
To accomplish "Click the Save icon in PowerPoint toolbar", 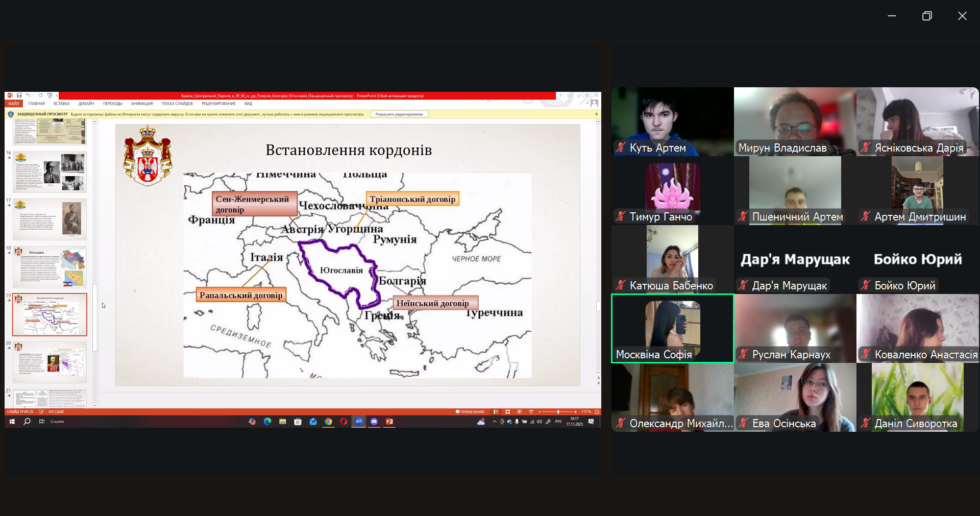I will point(19,95).
